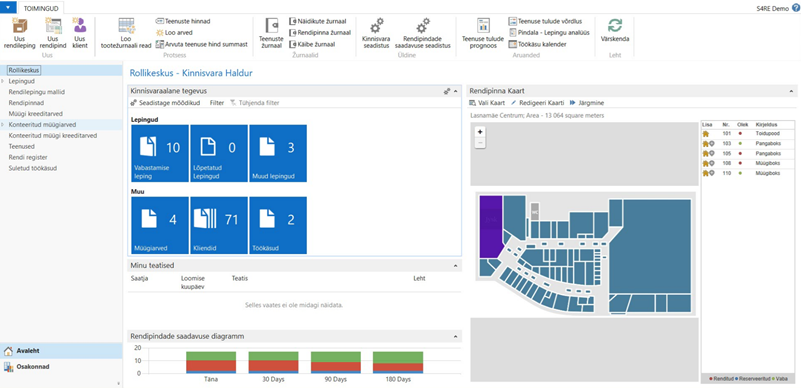803x389 pixels.
Task: Open the help question mark icon
Action: click(795, 8)
